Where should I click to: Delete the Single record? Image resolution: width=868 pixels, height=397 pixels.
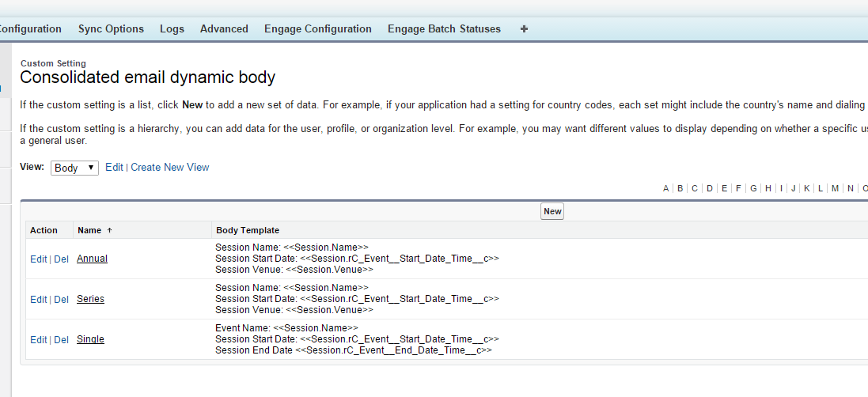coord(61,340)
